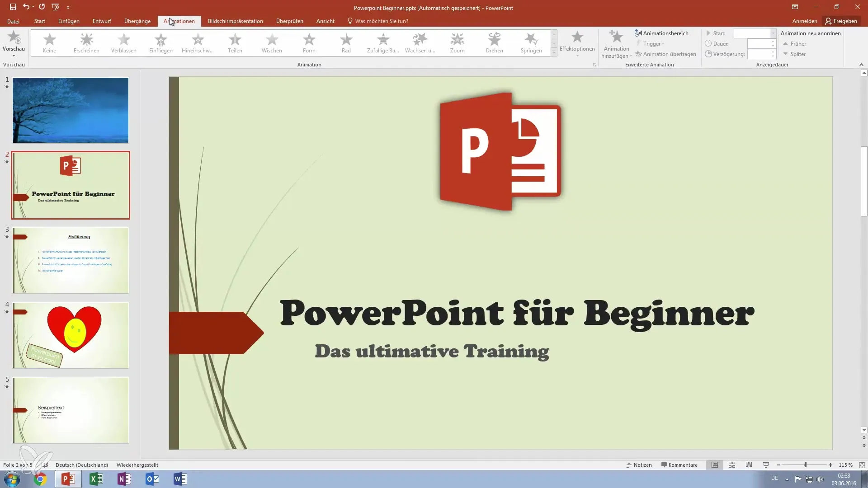The width and height of the screenshot is (868, 488).
Task: Click the zoom slider handle
Action: (x=805, y=465)
